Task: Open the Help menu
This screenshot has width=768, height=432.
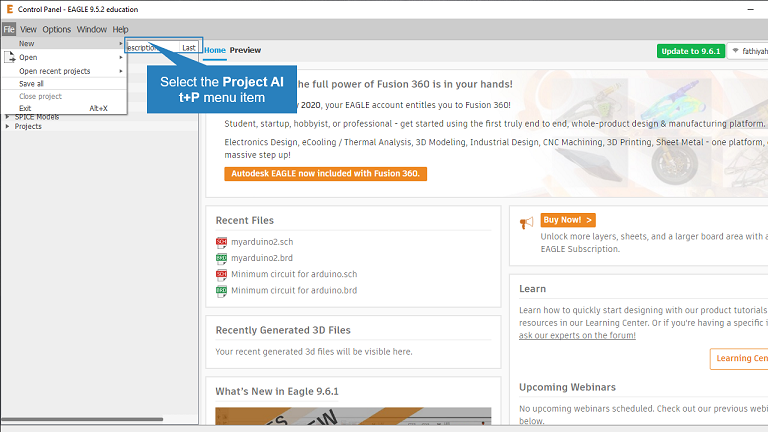Action: [120, 29]
